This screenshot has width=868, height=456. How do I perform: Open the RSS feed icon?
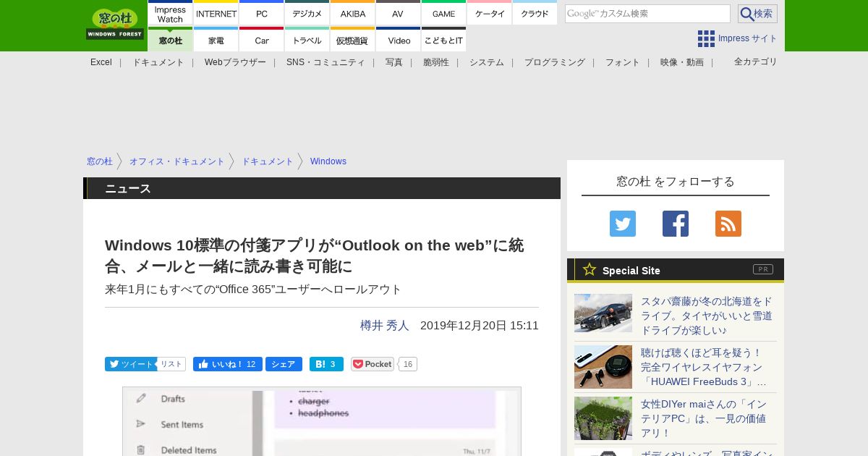728,224
